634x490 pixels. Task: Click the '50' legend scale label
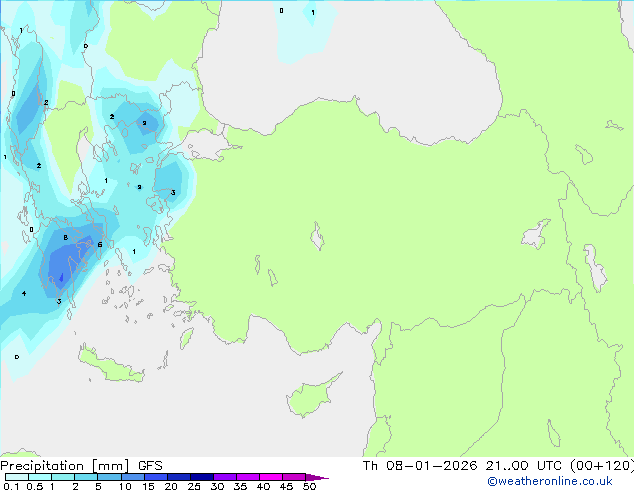(x=309, y=486)
